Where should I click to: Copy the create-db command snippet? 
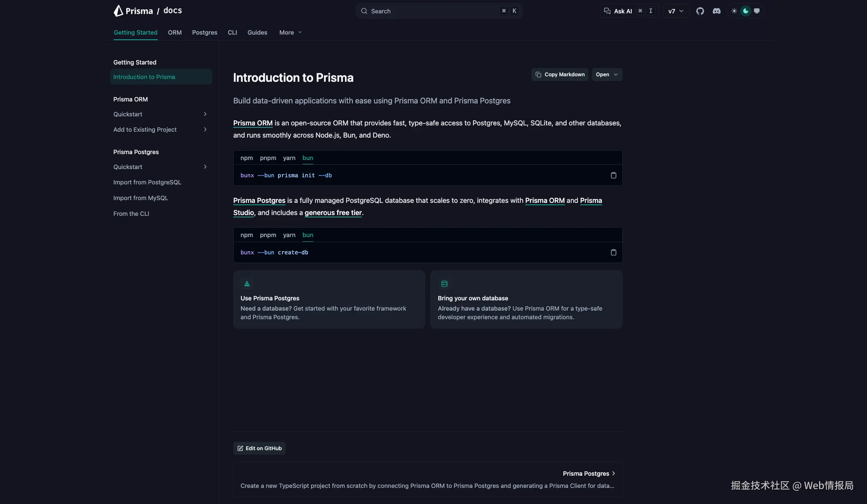(x=613, y=252)
